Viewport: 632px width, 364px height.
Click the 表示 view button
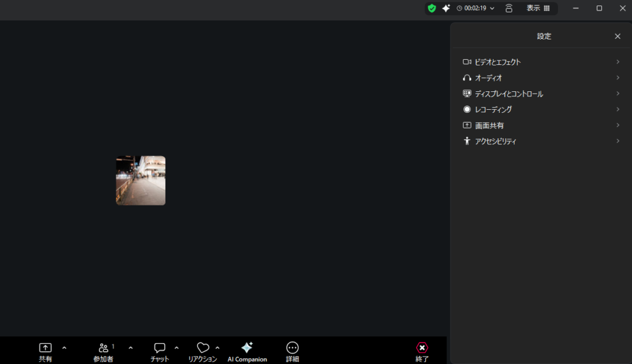tap(538, 8)
